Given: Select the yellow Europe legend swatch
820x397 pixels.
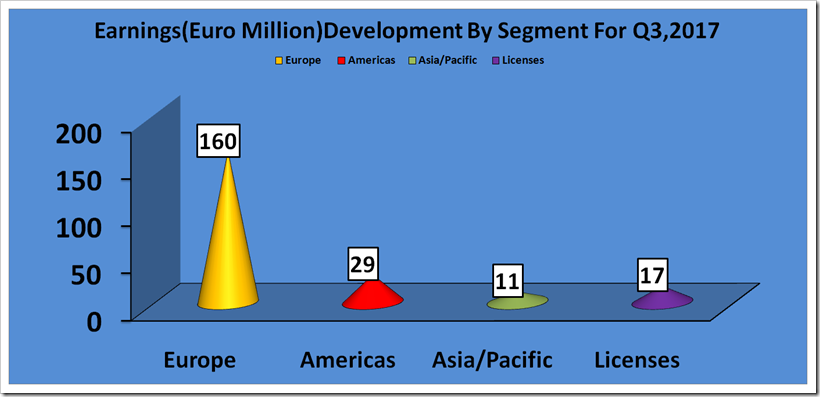Looking at the screenshot, I should coord(279,61).
